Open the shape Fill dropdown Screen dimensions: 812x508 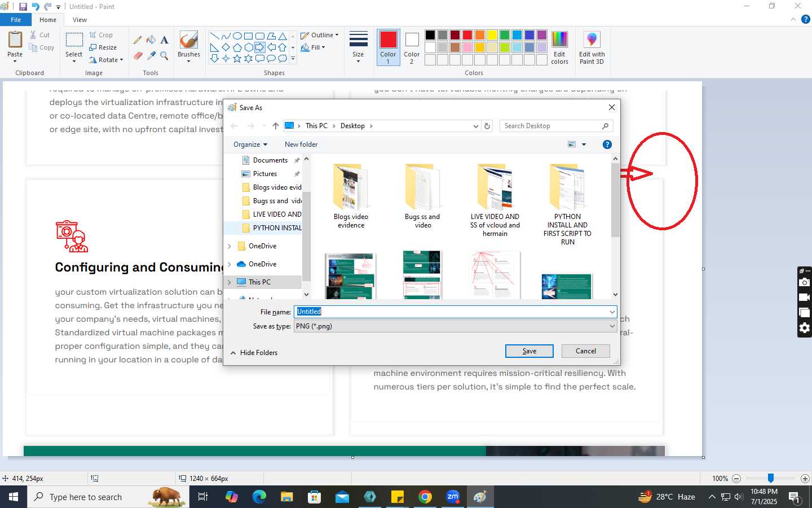(313, 47)
